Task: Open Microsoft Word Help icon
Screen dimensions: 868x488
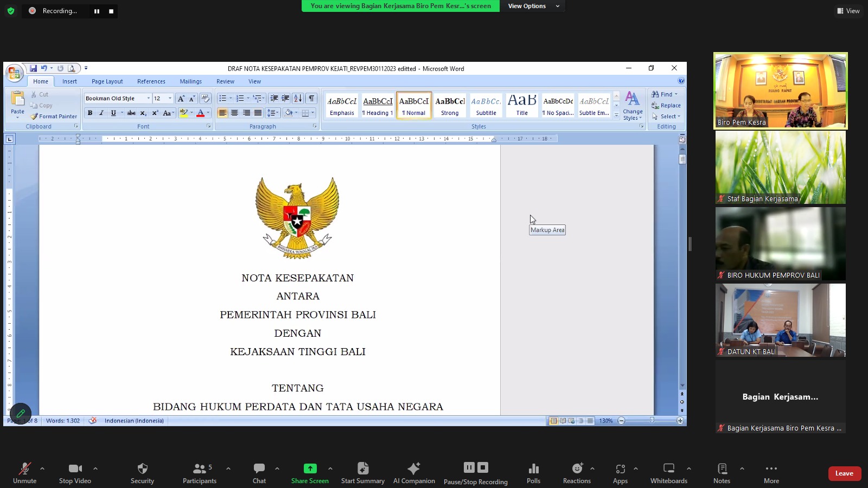Action: point(681,81)
